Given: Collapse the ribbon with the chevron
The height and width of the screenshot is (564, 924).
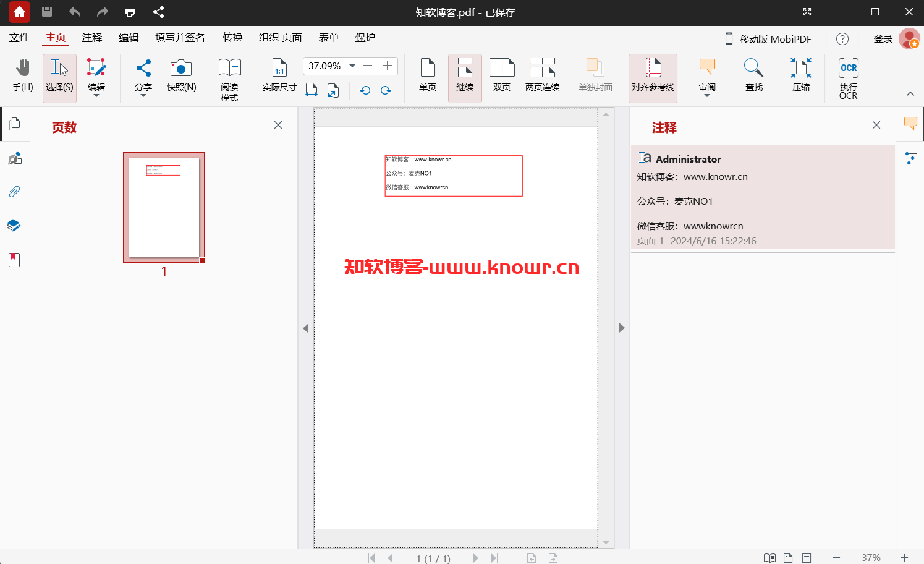Looking at the screenshot, I should pyautogui.click(x=910, y=94).
